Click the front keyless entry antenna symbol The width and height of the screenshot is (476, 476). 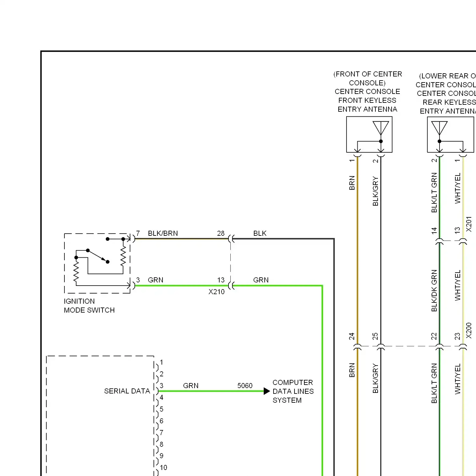369,135
